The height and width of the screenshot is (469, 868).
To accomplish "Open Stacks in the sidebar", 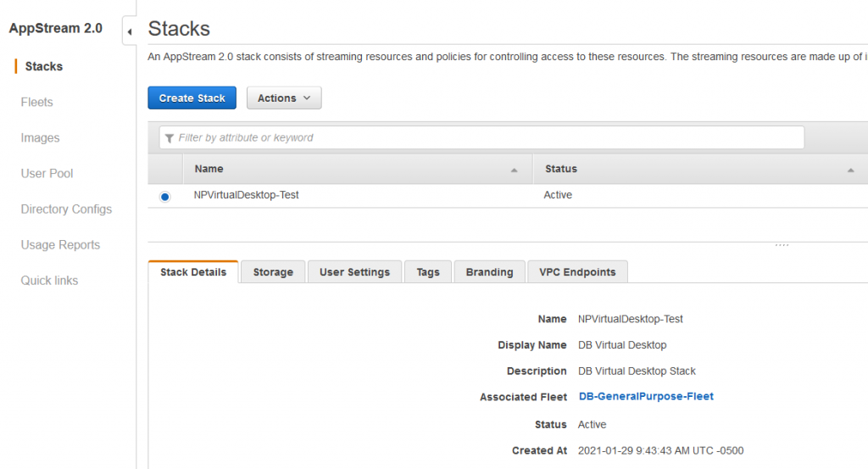I will [44, 66].
